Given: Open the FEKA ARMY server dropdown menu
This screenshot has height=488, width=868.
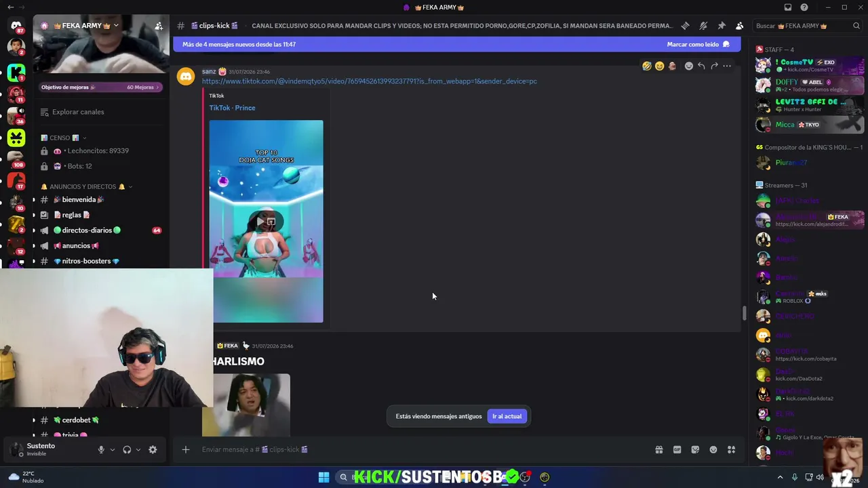Looking at the screenshot, I should point(116,26).
